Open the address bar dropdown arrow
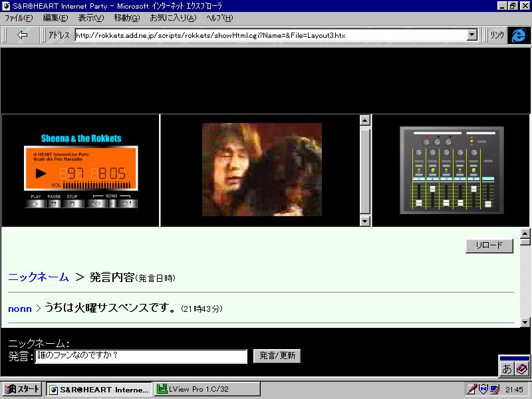 point(472,35)
